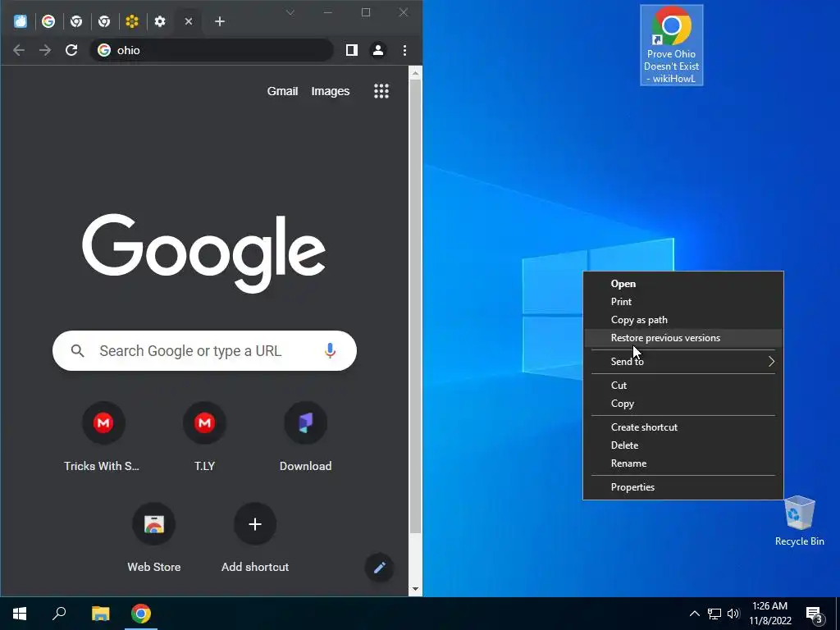Click the Chrome page vertical scrollbar
The height and width of the screenshot is (630, 840).
point(415,308)
